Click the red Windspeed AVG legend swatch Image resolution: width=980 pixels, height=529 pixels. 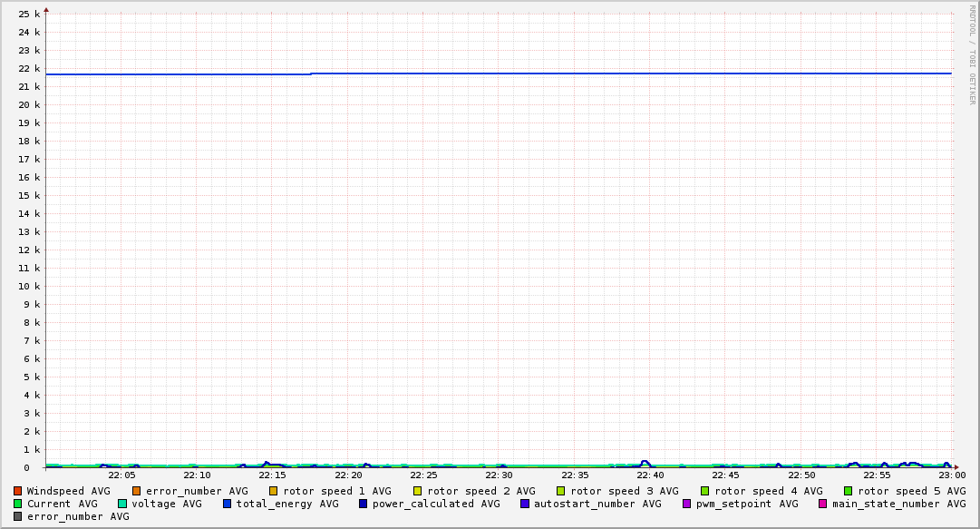[x=18, y=491]
